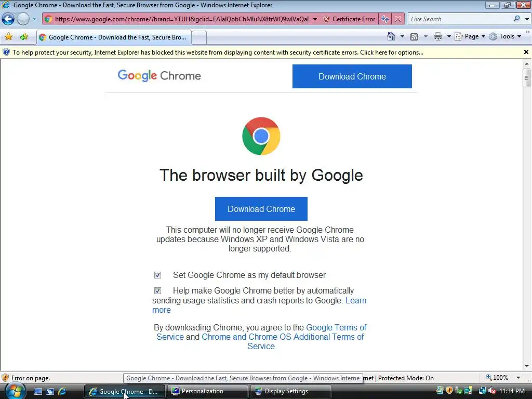Screen dimensions: 532x399
Task: Click the center Download Chrome button
Action: point(261,209)
